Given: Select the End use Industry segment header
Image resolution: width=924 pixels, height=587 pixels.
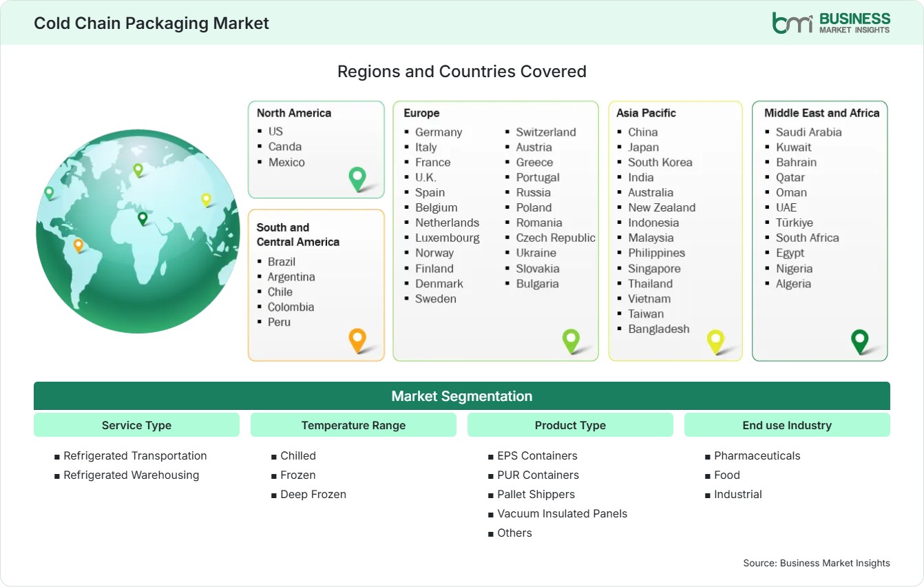Looking at the screenshot, I should [787, 425].
